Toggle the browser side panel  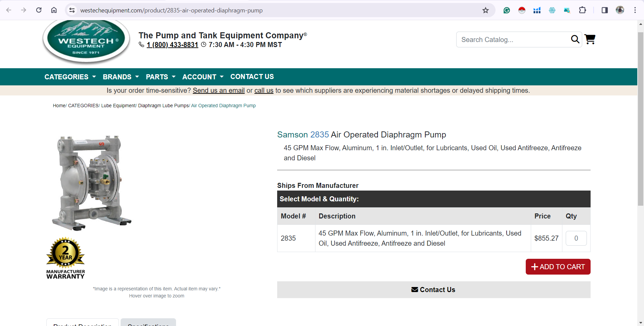coord(605,10)
